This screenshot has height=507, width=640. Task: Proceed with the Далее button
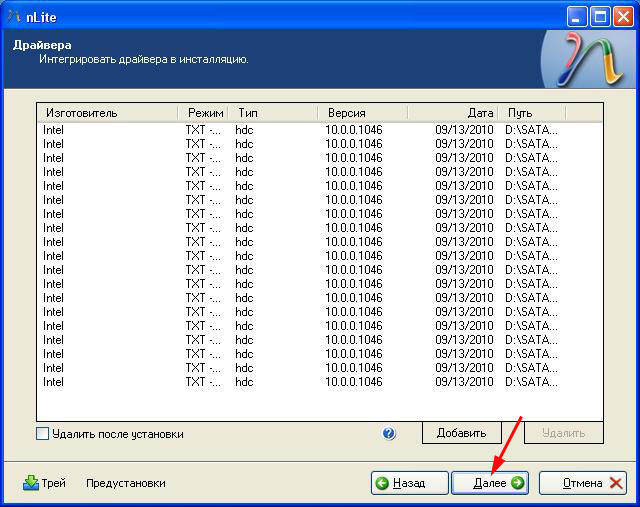pyautogui.click(x=490, y=483)
